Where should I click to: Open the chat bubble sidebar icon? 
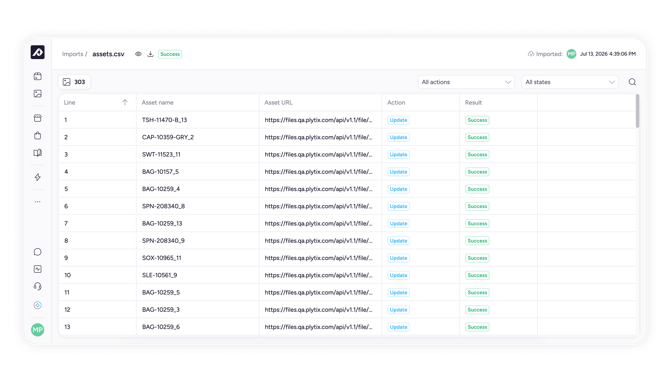tap(38, 252)
